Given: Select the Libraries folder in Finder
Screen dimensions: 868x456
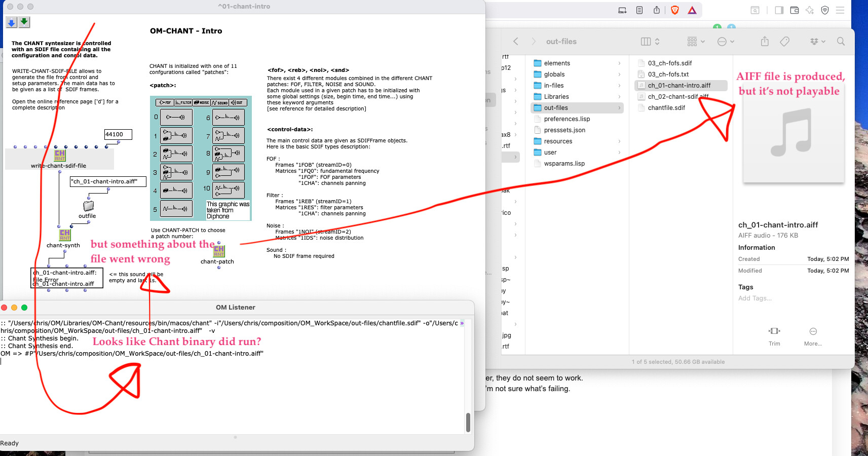Looking at the screenshot, I should point(577,97).
